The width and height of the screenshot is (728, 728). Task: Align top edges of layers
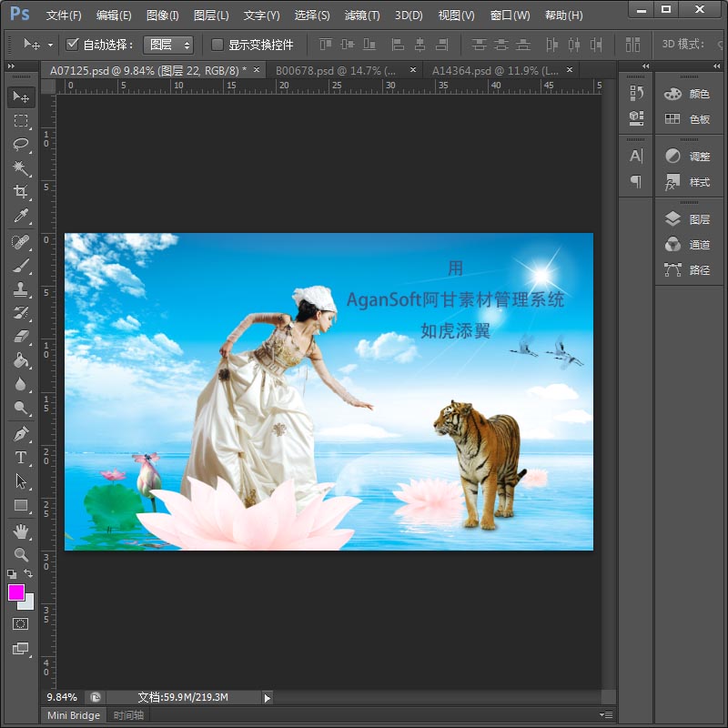[326, 45]
